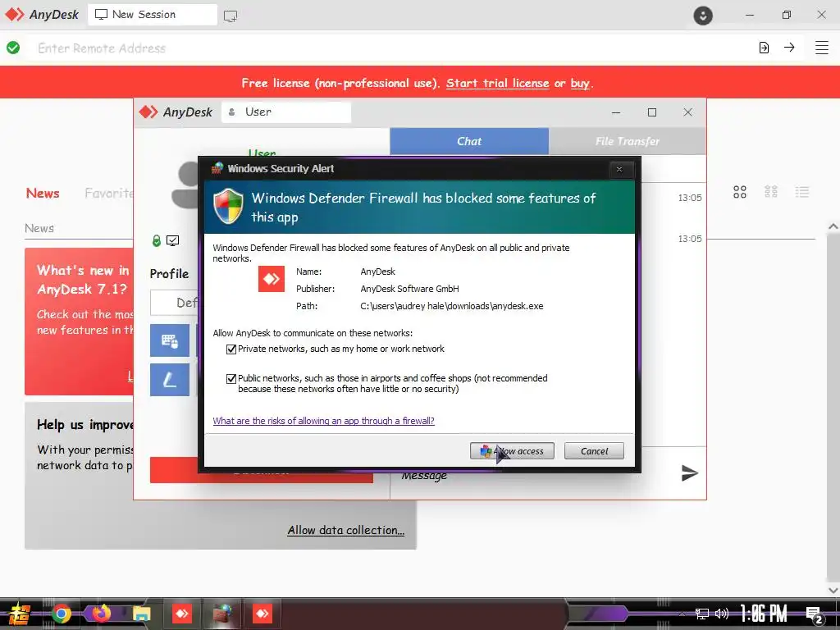Click buy link in red banner

[580, 83]
